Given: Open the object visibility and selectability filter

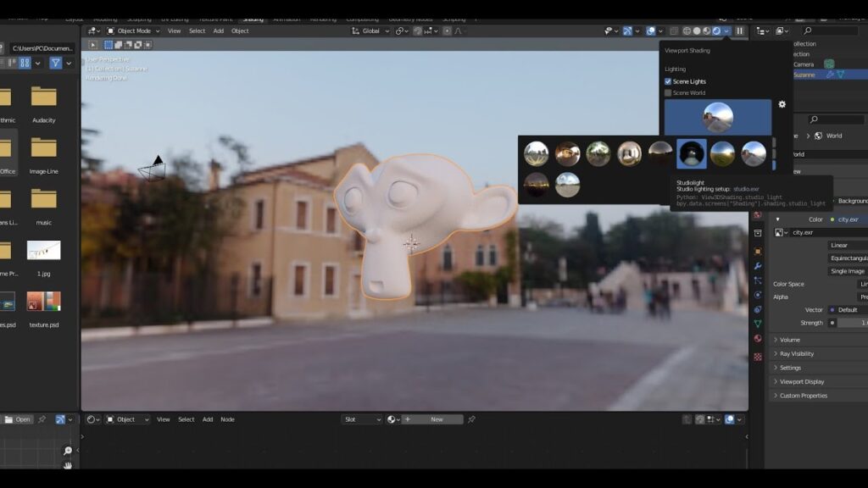Looking at the screenshot, I should click(x=610, y=31).
